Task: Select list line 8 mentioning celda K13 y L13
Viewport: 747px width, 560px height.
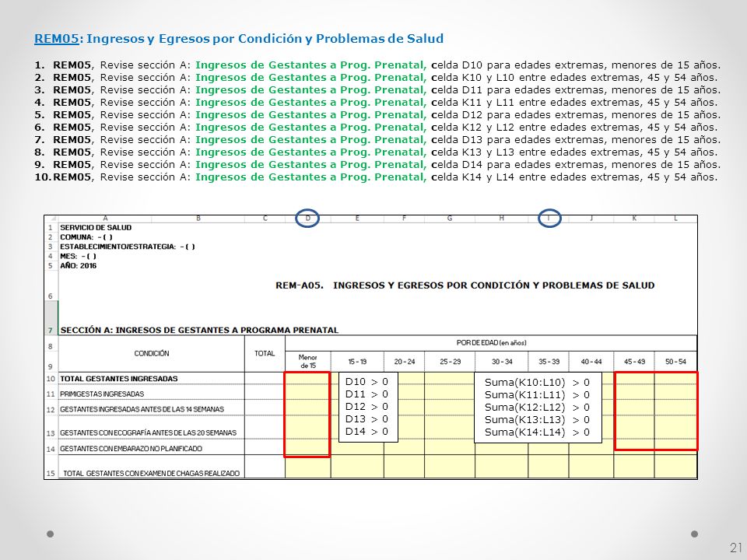Action: [x=376, y=152]
